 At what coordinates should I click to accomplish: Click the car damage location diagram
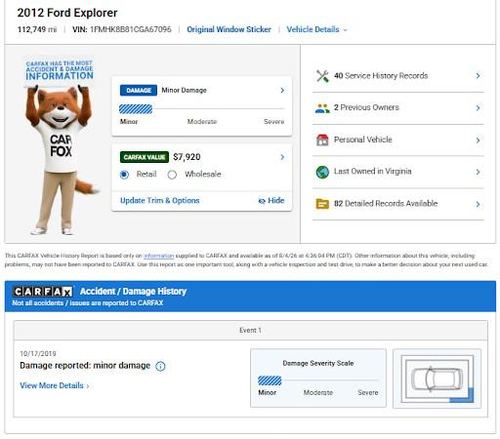pos(437,378)
